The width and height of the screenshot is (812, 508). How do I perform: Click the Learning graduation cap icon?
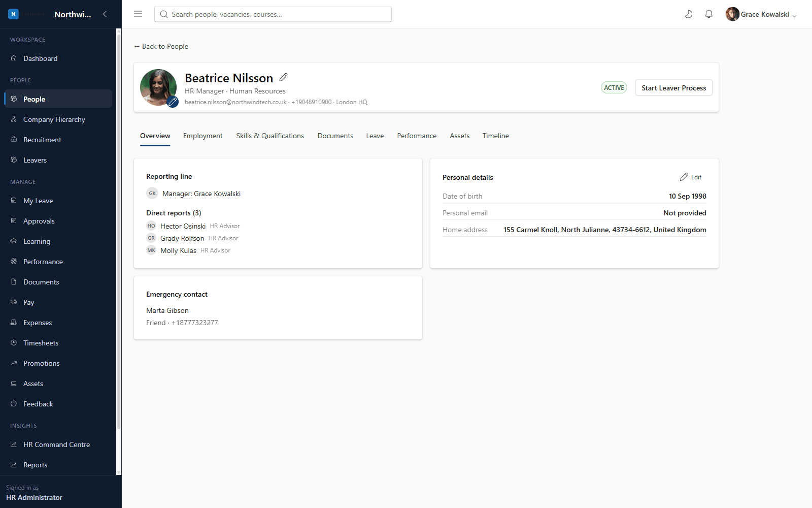[x=14, y=241]
